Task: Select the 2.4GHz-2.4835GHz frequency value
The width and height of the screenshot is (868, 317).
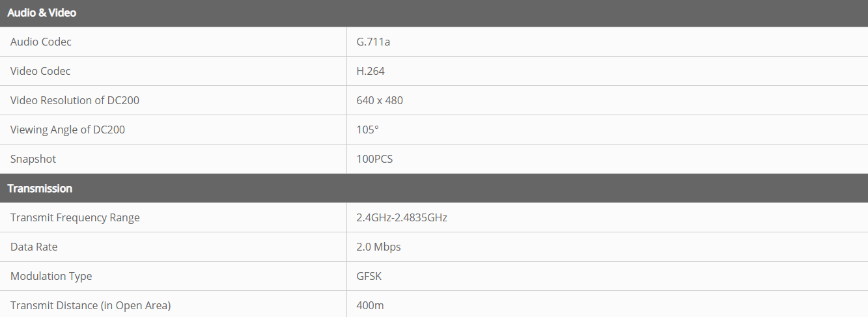Action: pyautogui.click(x=402, y=217)
